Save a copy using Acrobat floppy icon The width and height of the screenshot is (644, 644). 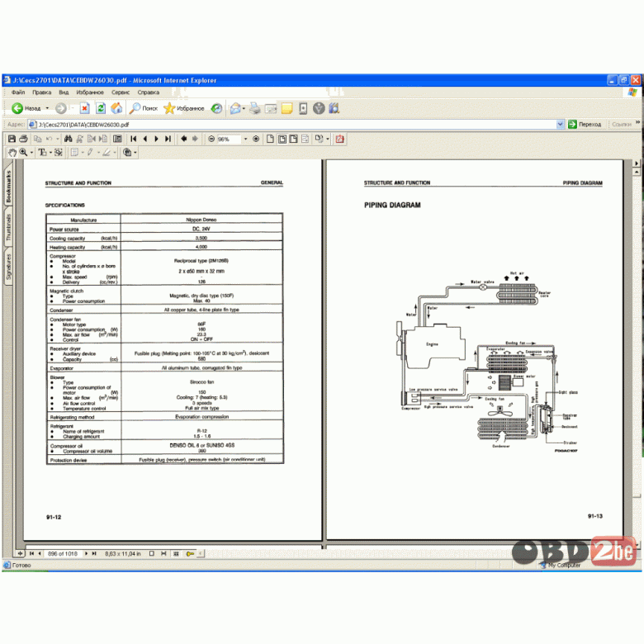(x=12, y=139)
